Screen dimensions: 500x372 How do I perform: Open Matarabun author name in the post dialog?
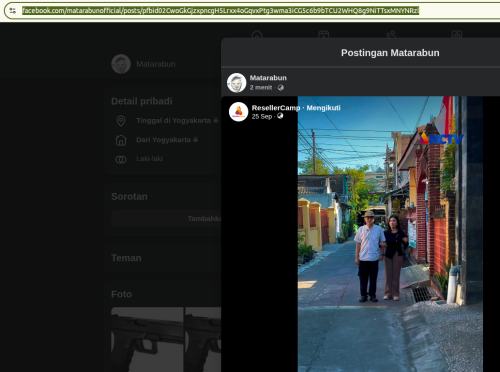268,78
